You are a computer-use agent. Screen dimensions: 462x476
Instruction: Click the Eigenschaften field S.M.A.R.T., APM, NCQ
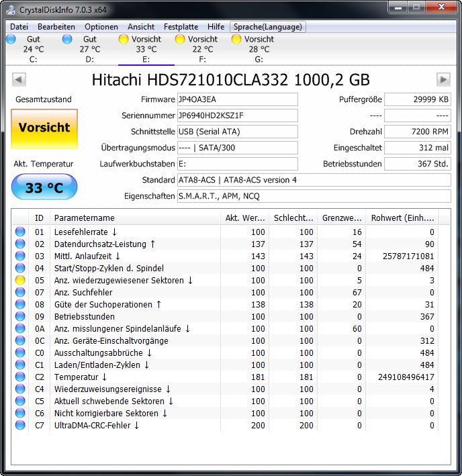[x=314, y=196]
